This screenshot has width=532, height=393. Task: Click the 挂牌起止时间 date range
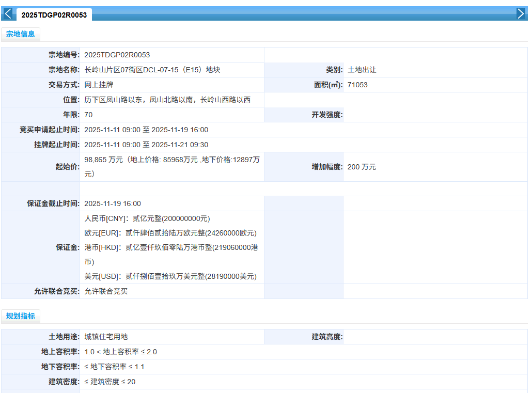[x=146, y=145]
